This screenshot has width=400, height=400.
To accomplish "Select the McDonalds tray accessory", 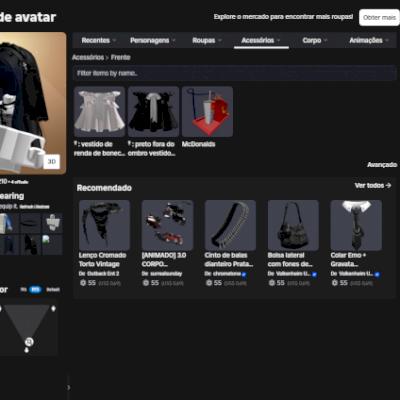I will point(207,112).
